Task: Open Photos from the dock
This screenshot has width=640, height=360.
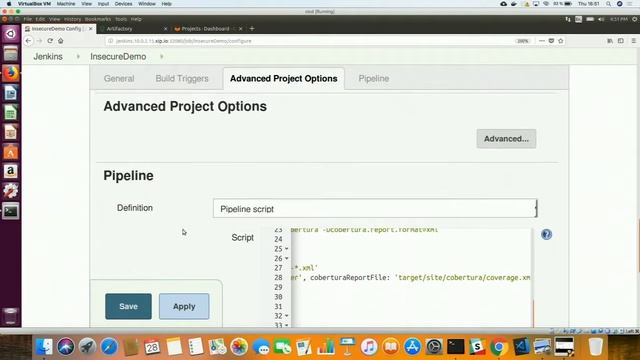Action: pos(239,347)
